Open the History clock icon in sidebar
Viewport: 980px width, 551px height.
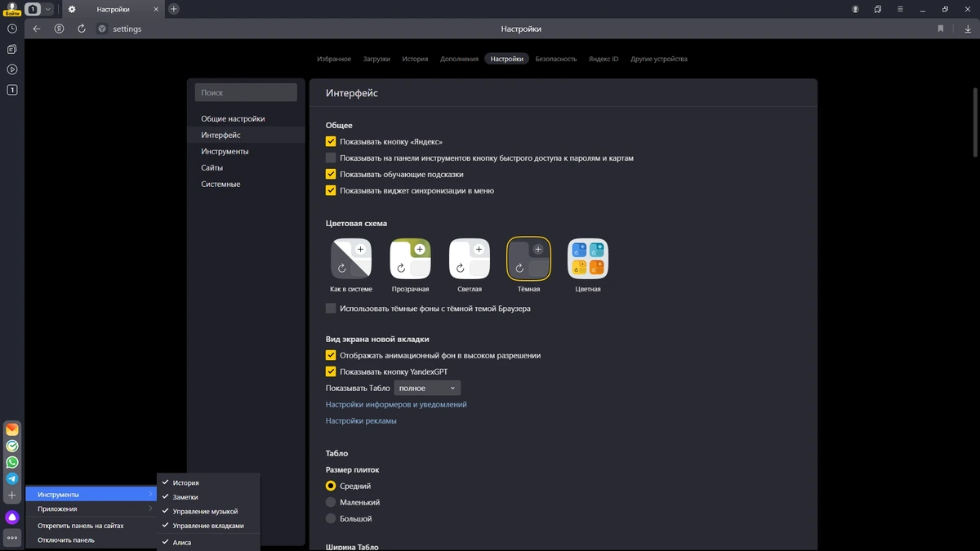(x=12, y=29)
